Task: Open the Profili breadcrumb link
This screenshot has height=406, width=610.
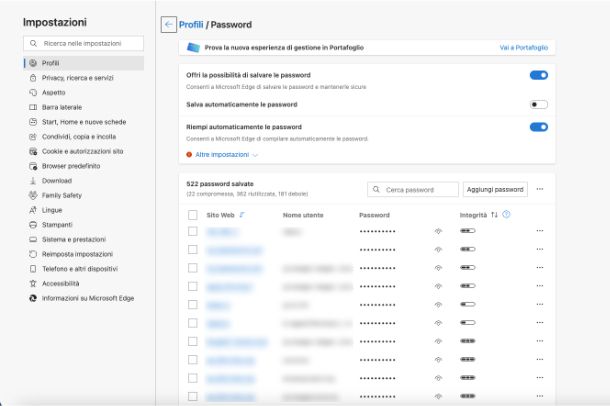Action: pyautogui.click(x=191, y=24)
